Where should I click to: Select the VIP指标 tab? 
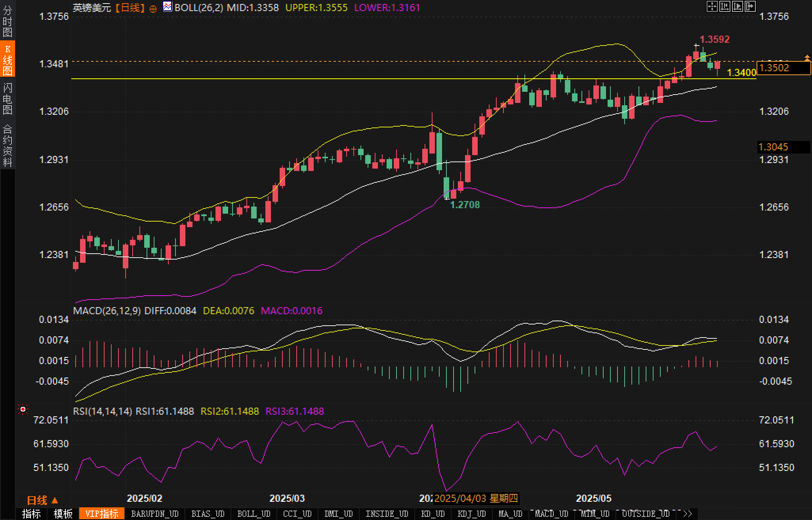102,514
